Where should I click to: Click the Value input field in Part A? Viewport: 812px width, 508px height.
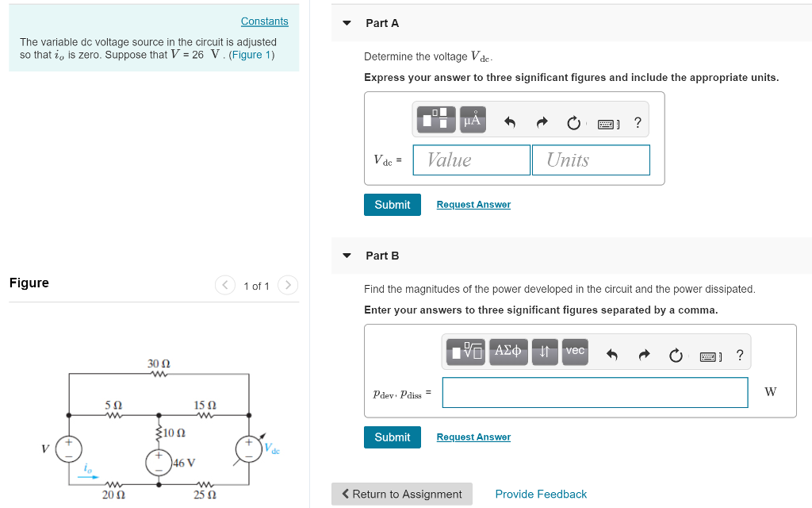point(471,160)
